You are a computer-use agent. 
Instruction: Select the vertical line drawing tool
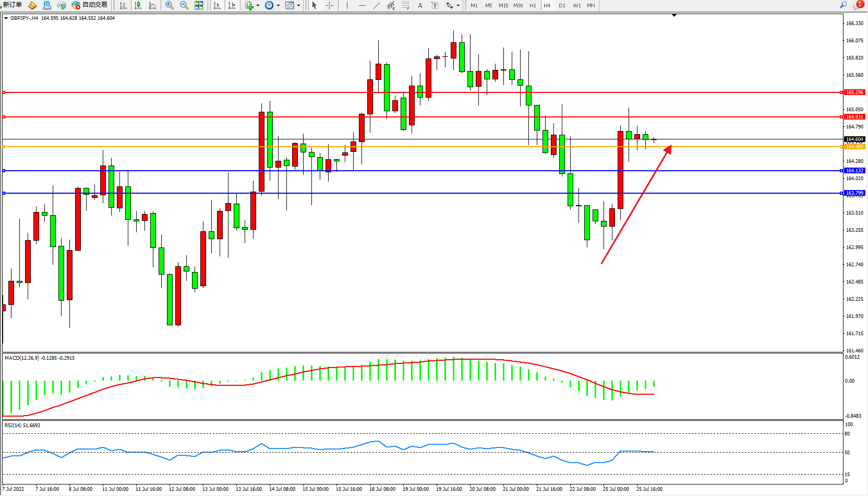click(347, 5)
